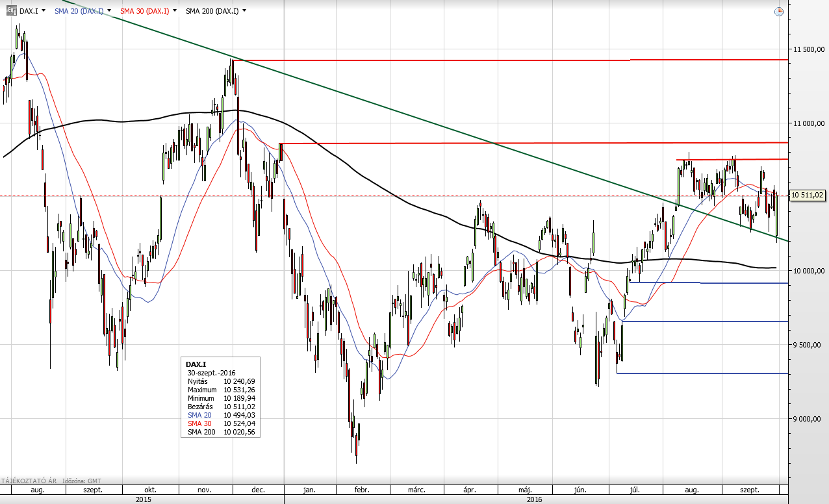Click the júl. month label on time axis
829x504 pixels.
[x=636, y=490]
